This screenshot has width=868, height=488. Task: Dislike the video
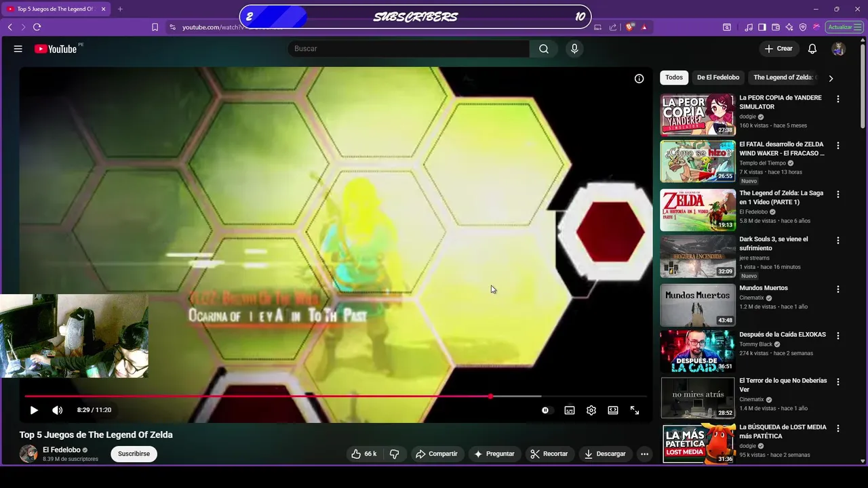(395, 453)
